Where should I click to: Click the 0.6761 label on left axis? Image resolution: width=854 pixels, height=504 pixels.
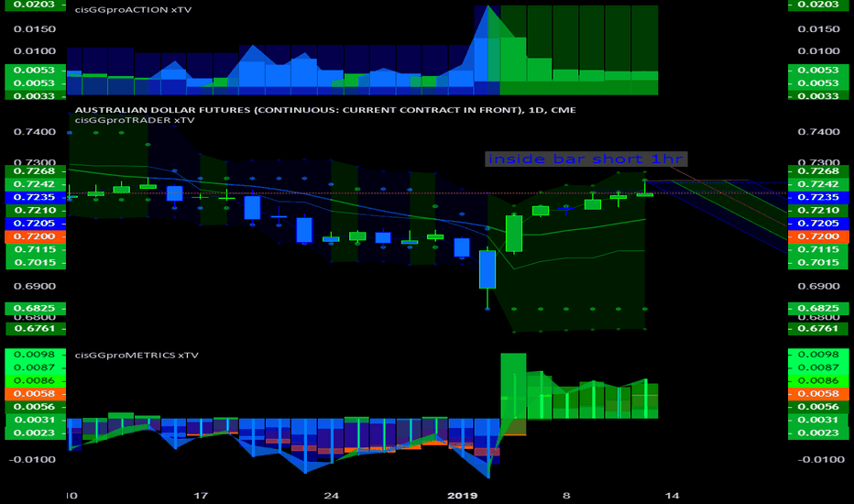pyautogui.click(x=36, y=329)
